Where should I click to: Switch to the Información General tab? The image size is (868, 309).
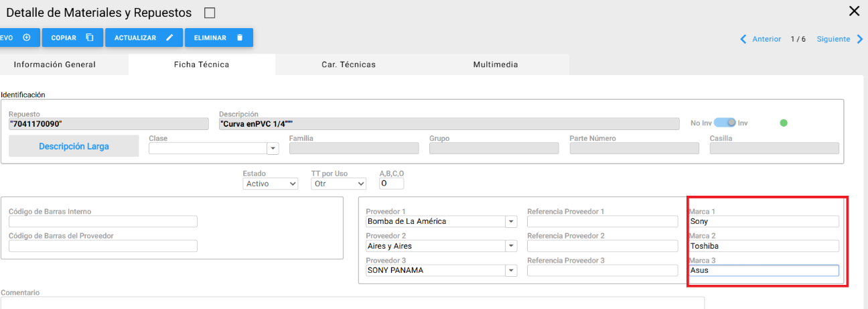point(55,65)
